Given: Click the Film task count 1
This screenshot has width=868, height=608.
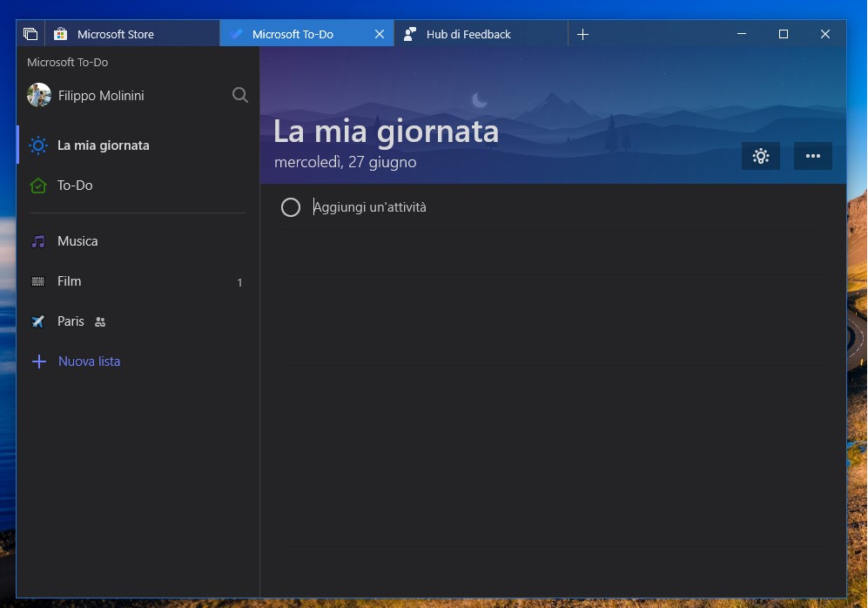Looking at the screenshot, I should click(x=239, y=282).
